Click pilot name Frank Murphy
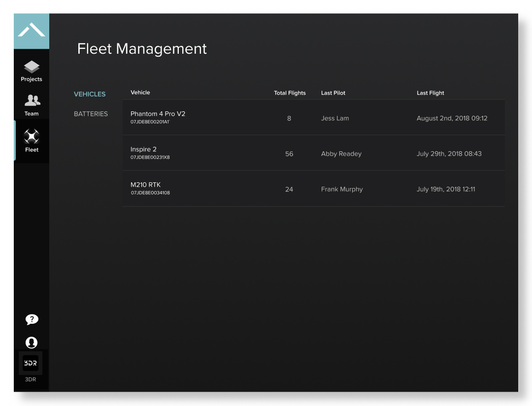 tap(342, 189)
